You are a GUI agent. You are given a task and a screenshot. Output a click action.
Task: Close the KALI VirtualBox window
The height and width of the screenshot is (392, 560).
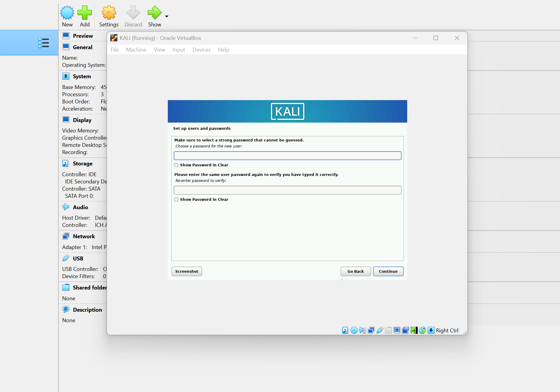[x=457, y=38]
